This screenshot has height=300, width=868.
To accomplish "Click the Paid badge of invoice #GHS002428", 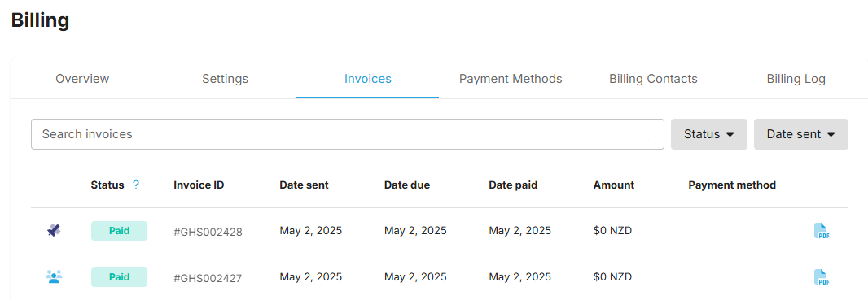I will (x=119, y=231).
